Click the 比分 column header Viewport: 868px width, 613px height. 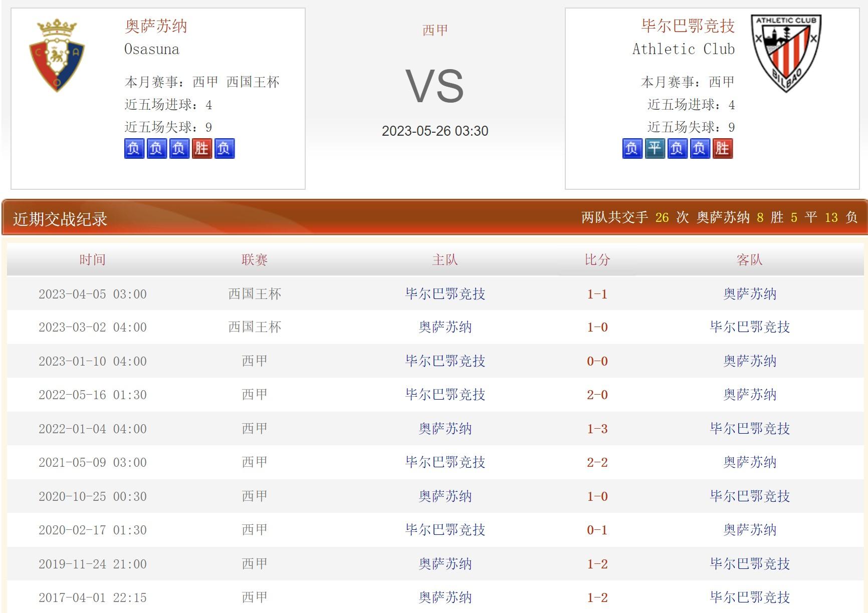[597, 259]
